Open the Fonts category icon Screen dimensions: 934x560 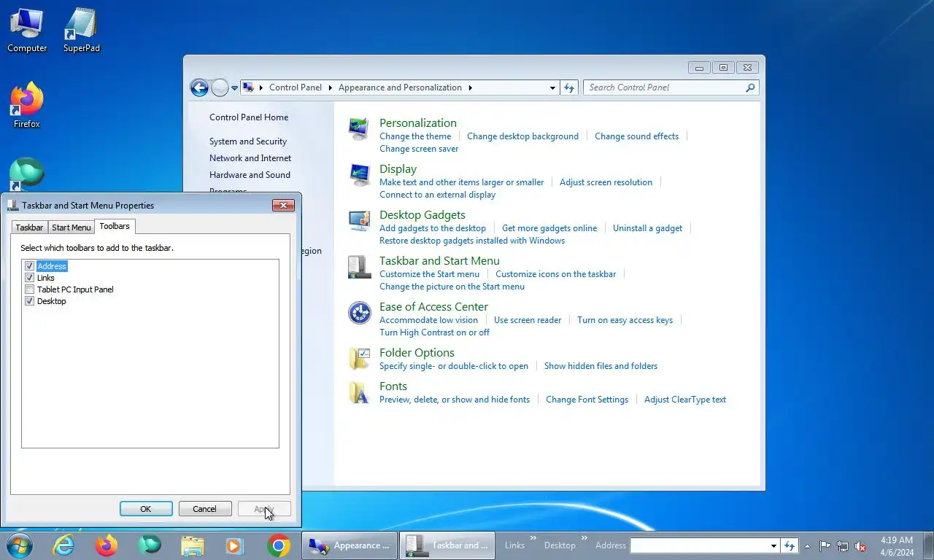tap(359, 392)
